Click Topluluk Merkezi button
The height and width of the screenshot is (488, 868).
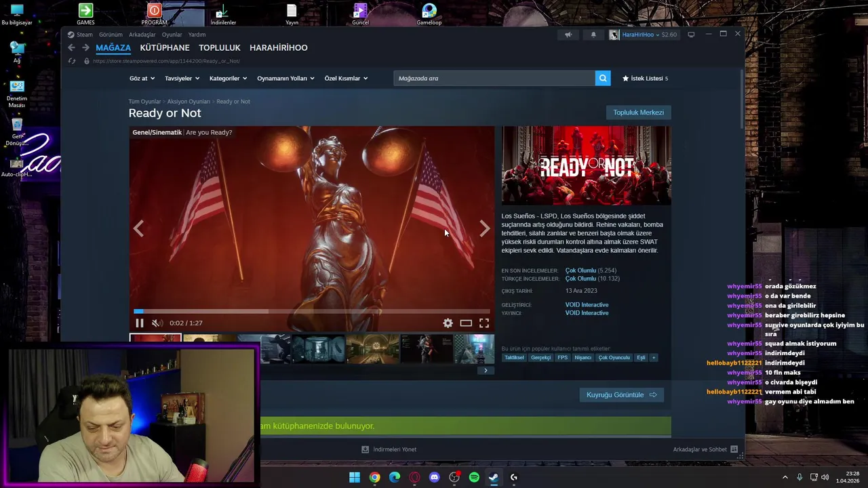(639, 113)
